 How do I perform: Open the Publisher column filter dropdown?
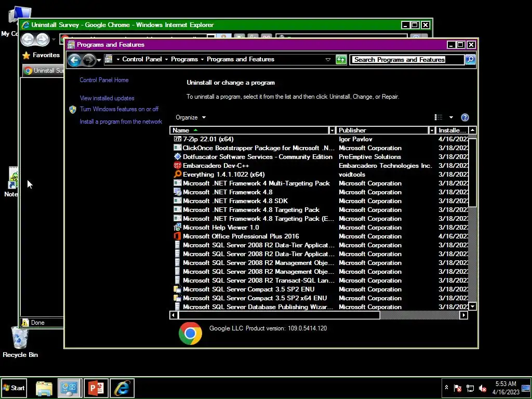click(432, 130)
